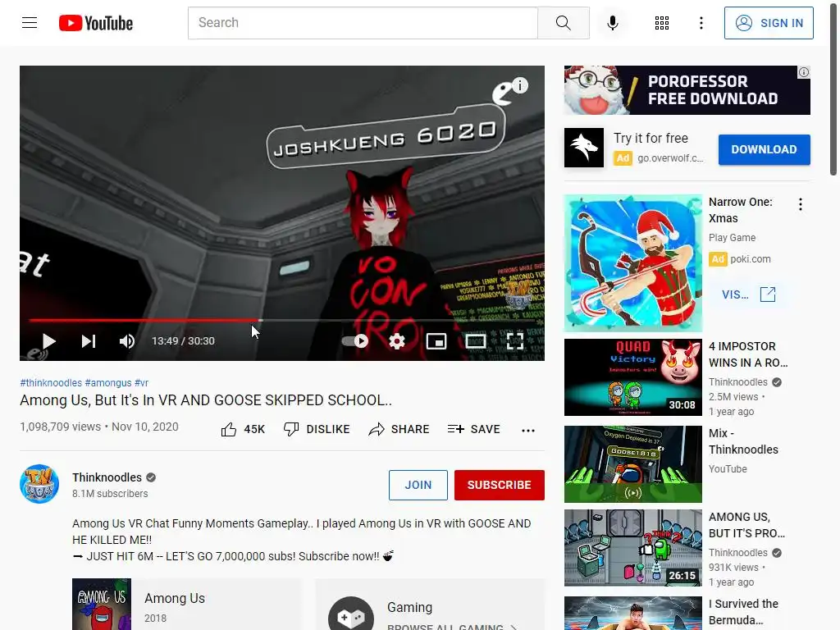Enable the miniplayer
The width and height of the screenshot is (840, 630).
(x=436, y=341)
